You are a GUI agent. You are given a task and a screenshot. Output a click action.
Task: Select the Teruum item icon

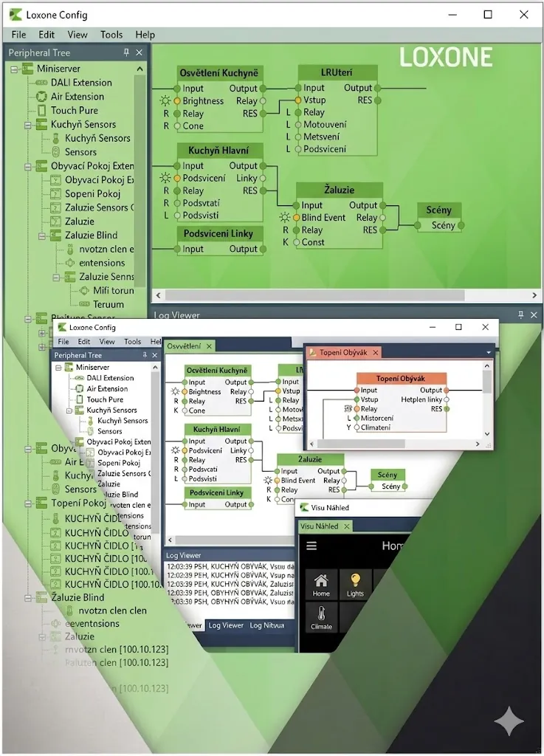click(84, 304)
